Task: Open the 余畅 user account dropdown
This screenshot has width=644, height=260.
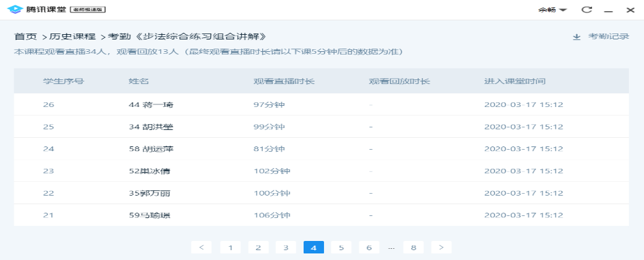Action: point(553,9)
